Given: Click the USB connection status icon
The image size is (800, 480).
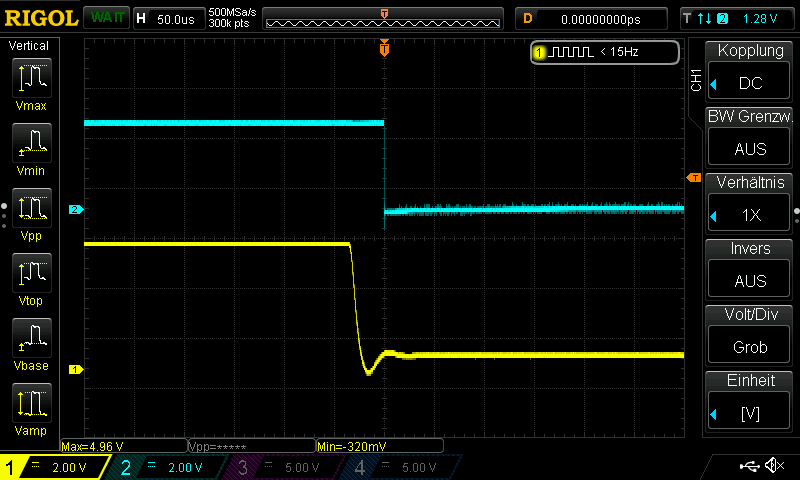Looking at the screenshot, I should (749, 465).
